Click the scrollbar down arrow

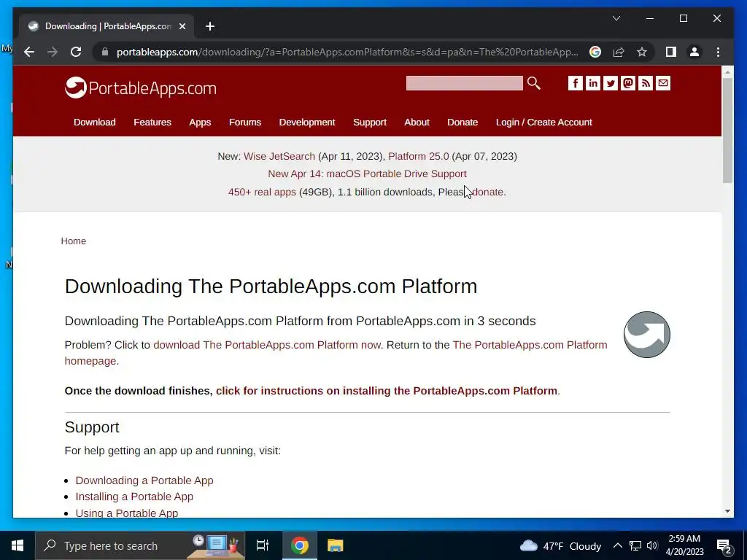[x=727, y=511]
